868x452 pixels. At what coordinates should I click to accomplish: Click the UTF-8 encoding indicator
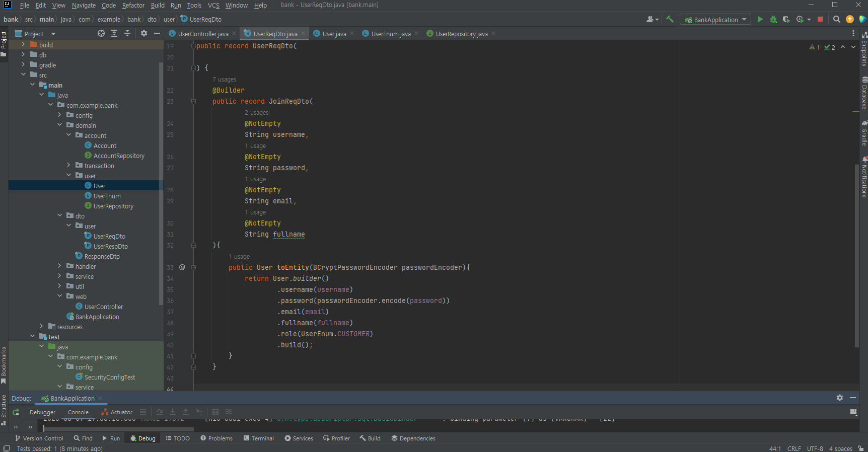tap(815, 448)
